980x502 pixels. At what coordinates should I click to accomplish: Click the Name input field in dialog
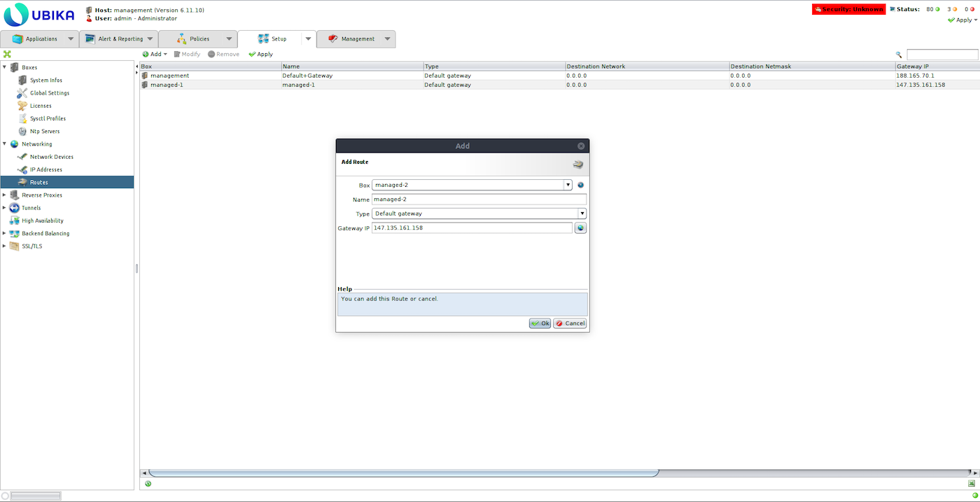click(479, 200)
